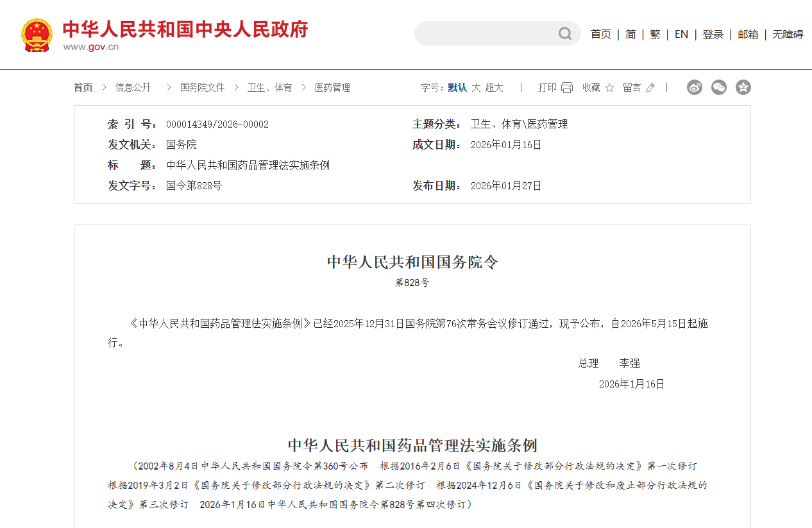The width and height of the screenshot is (812, 528).
Task: Set font size to 超大
Action: coord(494,88)
